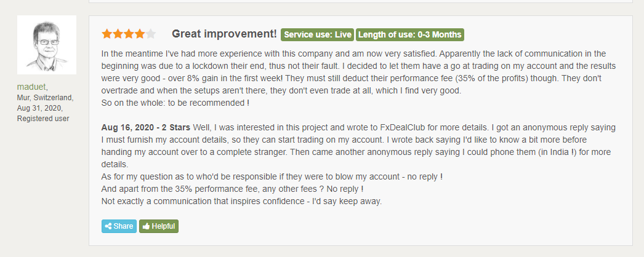Click the 'Mur, Switzerland' location text
The height and width of the screenshot is (257, 644).
tap(45, 98)
